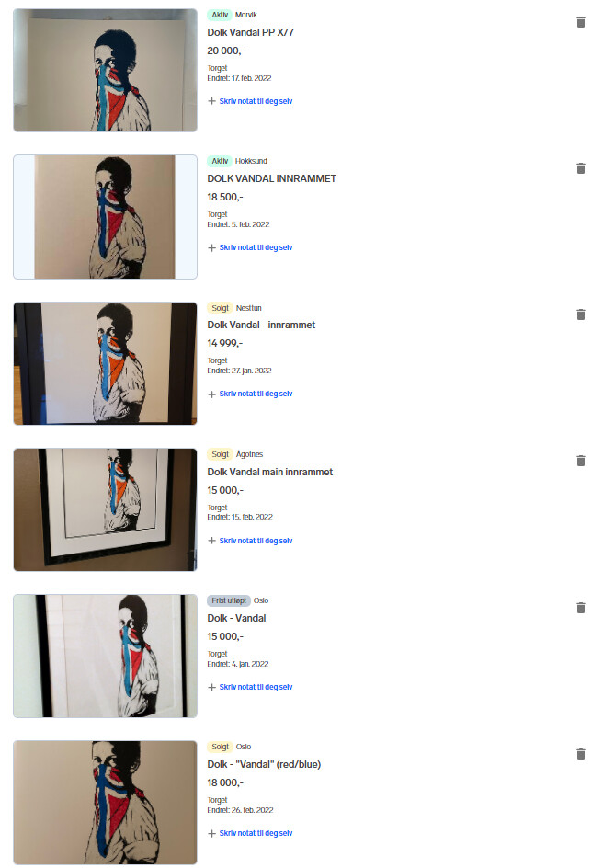Click plus icon beside Hokksund listing note
The height and width of the screenshot is (868, 603).
point(212,247)
